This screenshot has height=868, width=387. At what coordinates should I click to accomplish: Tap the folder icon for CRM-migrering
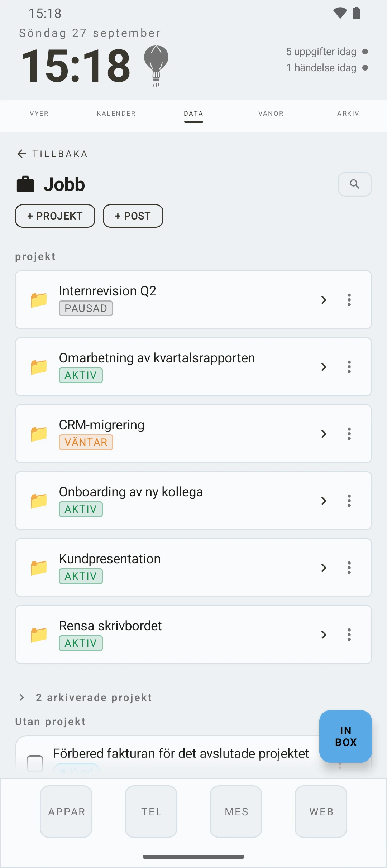coord(39,434)
